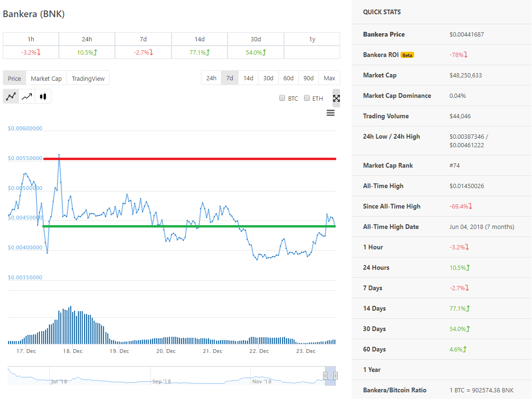The height and width of the screenshot is (399, 532).
Task: Click the All-Time High Date value
Action: point(482,227)
